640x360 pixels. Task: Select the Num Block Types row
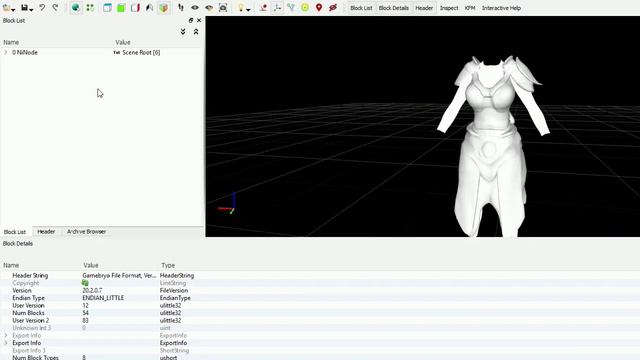(320, 358)
